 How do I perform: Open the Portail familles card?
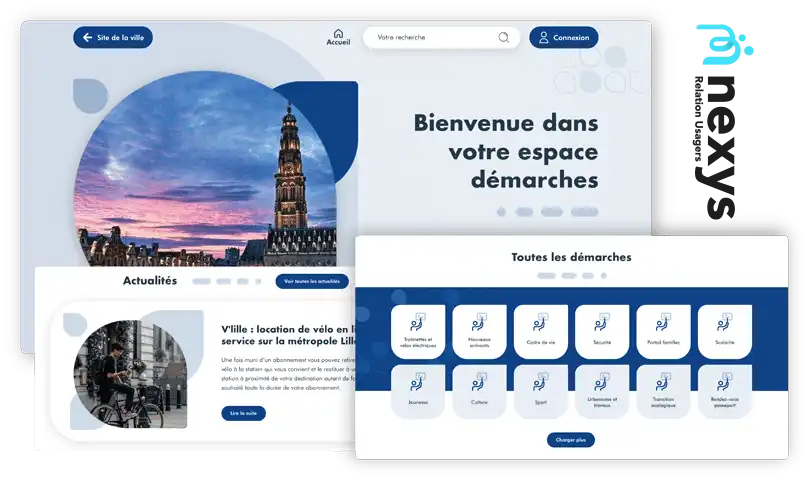coord(664,331)
